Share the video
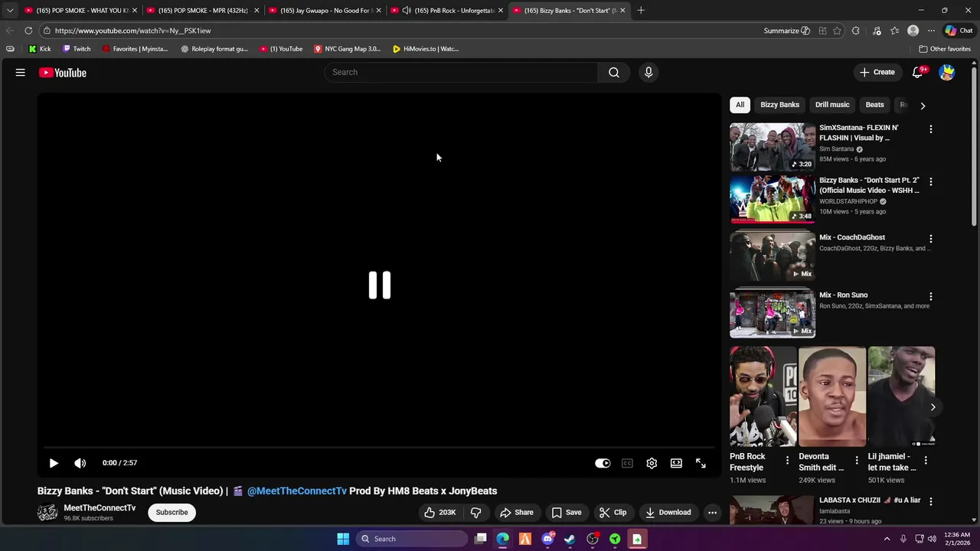 (516, 513)
